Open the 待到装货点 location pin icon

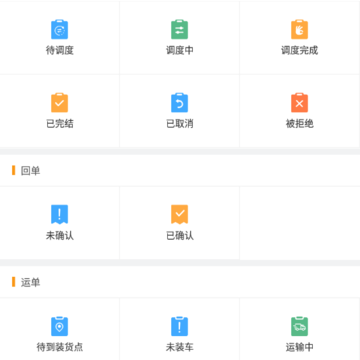pos(59,326)
